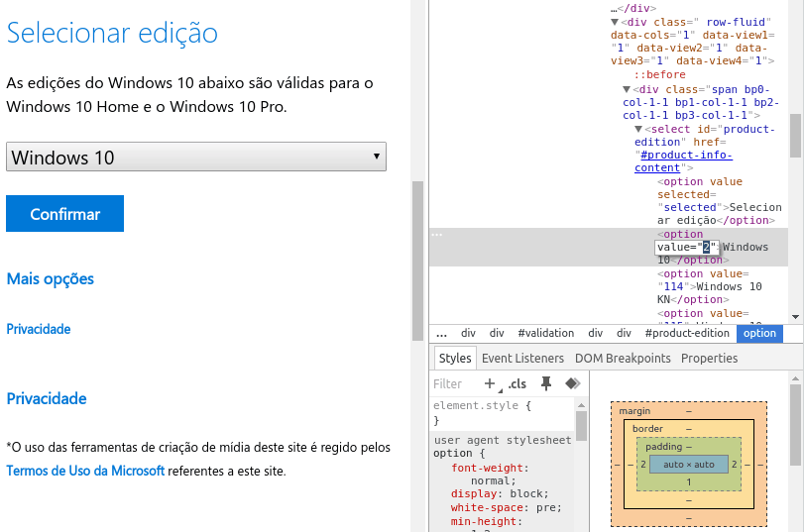
Task: Click the white-space property in option rule
Action: pyautogui.click(x=487, y=507)
